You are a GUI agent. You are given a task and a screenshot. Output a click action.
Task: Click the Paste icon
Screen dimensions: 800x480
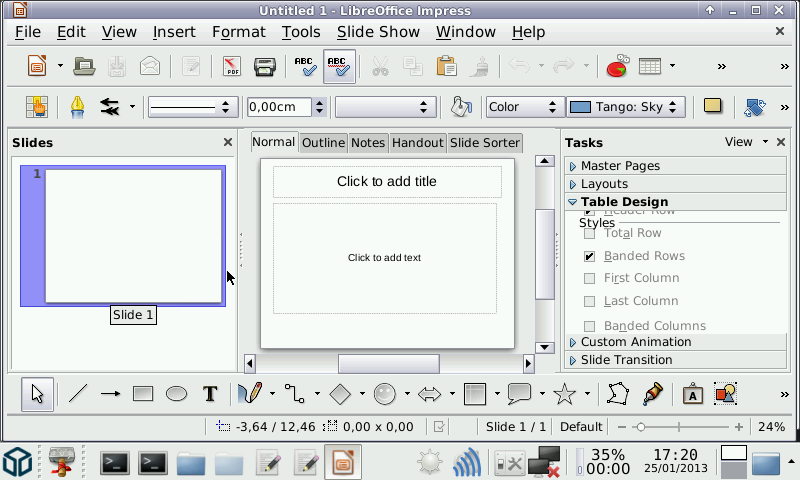(447, 67)
